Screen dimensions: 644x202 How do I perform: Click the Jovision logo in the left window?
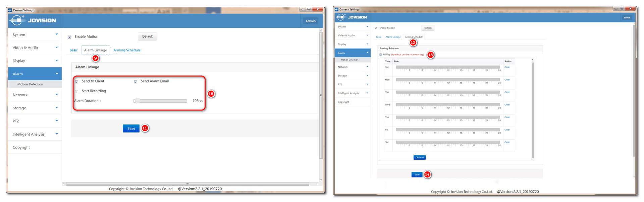click(33, 20)
